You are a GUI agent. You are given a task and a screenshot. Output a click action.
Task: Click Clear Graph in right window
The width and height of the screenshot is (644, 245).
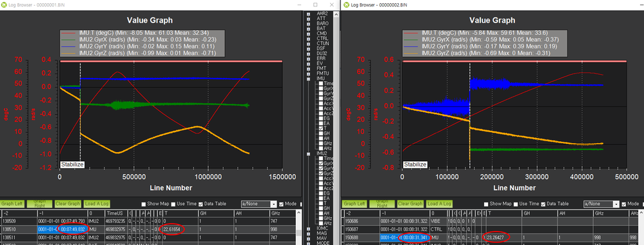tap(410, 204)
